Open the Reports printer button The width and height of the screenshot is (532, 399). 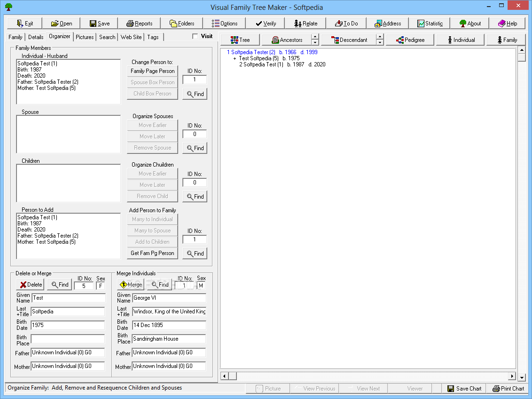tap(139, 24)
